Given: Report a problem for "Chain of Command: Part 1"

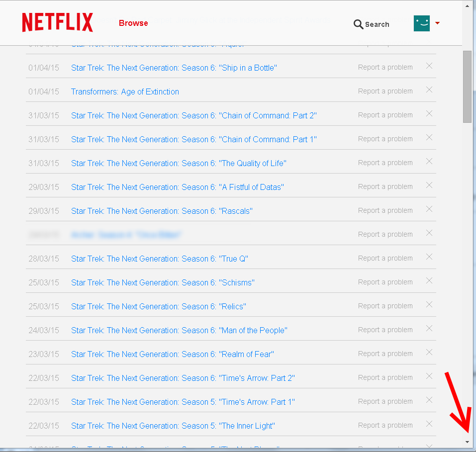Looking at the screenshot, I should click(x=385, y=139).
